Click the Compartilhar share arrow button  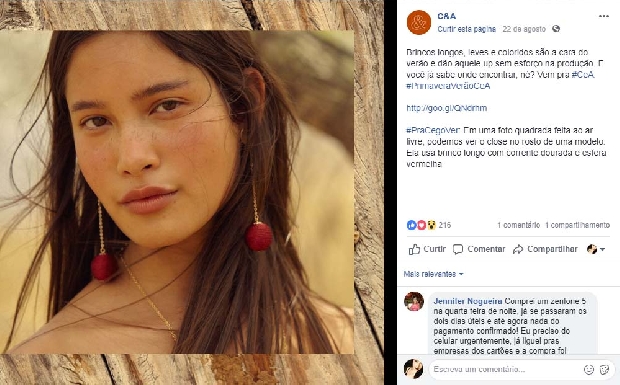545,249
